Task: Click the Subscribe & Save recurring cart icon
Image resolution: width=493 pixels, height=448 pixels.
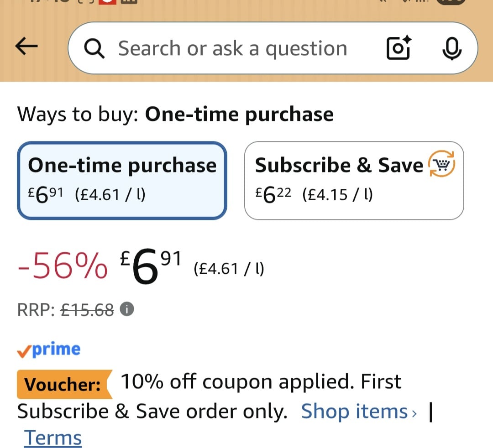Action: tap(441, 165)
